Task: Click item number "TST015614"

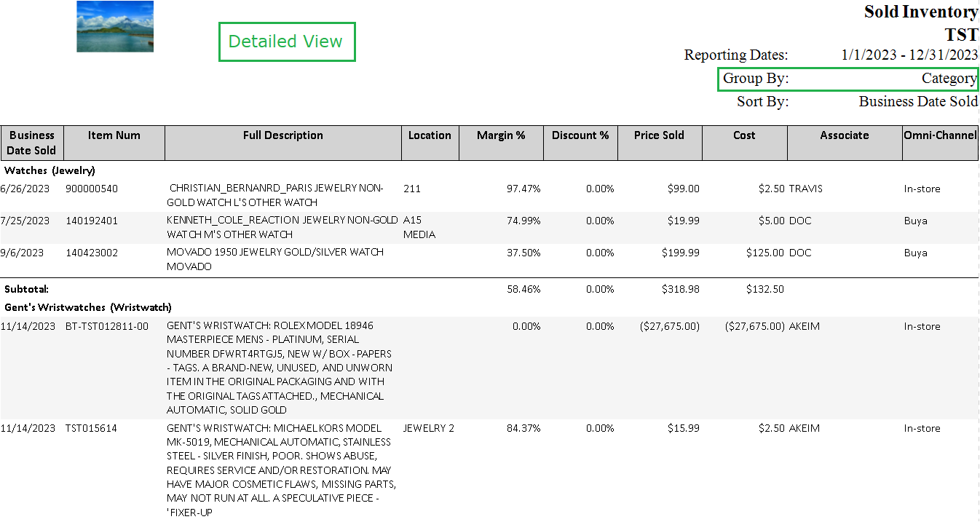Action: point(90,428)
